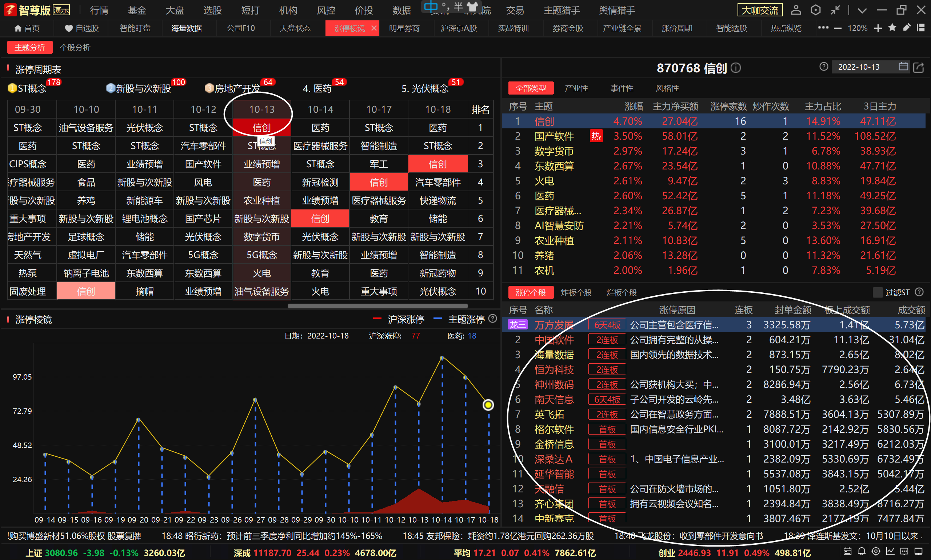Screen dimensions: 931x560
Task: Click the target/crosshair icon in status bar
Action: click(876, 551)
